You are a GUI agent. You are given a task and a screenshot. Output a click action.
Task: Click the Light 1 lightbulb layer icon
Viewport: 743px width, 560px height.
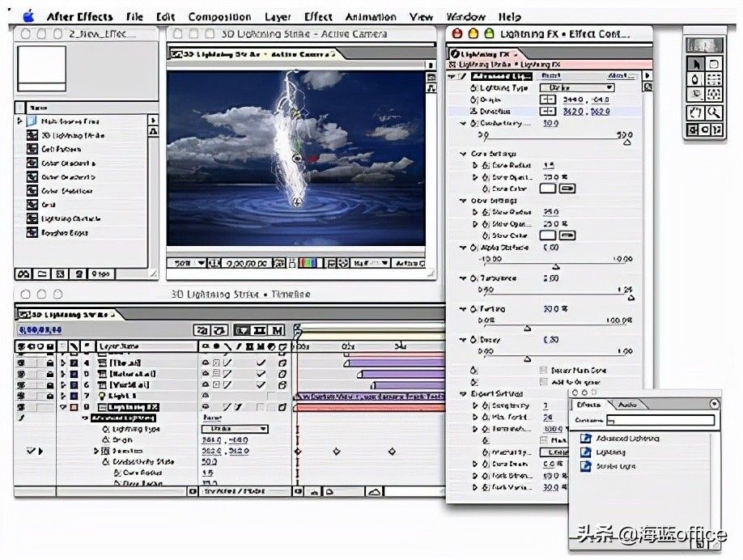pyautogui.click(x=102, y=396)
